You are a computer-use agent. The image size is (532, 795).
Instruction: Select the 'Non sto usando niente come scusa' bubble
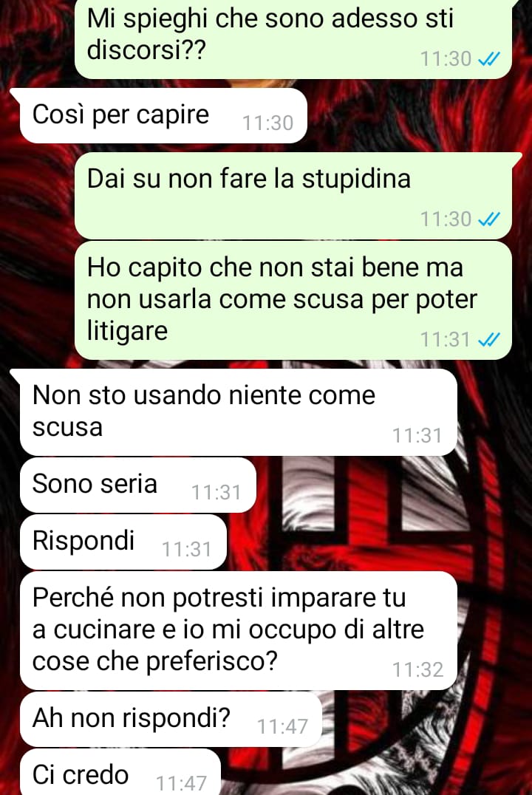point(238,412)
